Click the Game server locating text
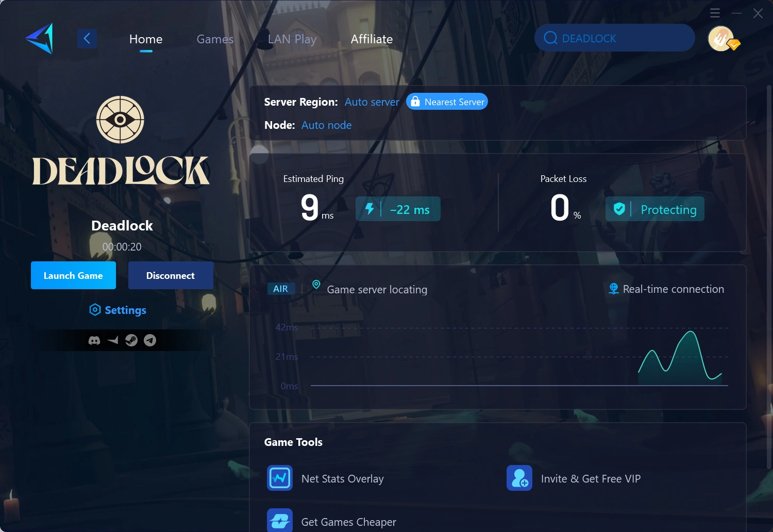 pos(377,290)
